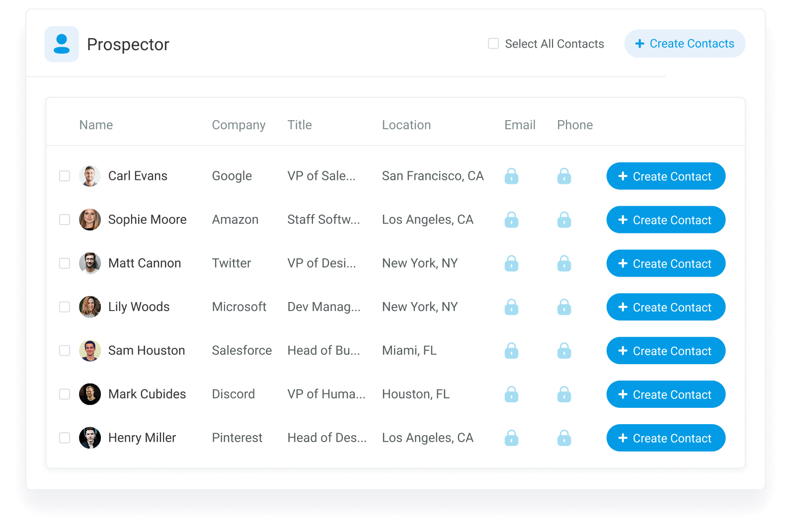Click locked phone icon for Sophie Moore
Screen dimensions: 791x532
564,220
